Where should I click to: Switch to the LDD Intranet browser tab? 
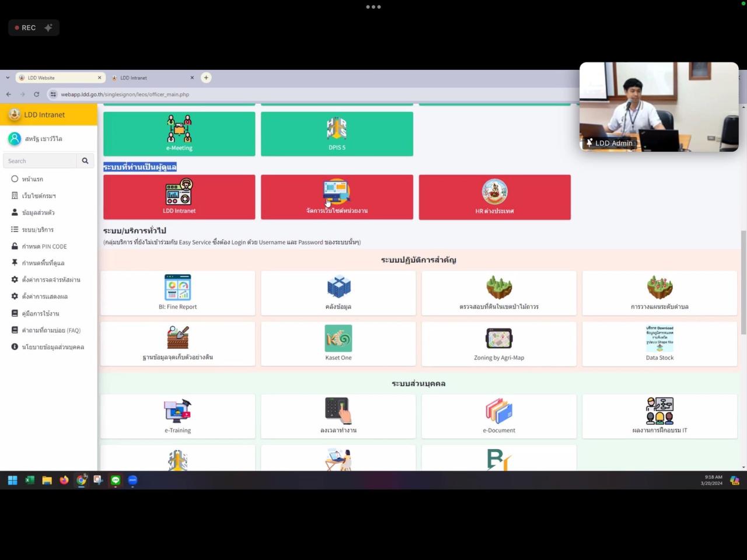[x=152, y=78]
